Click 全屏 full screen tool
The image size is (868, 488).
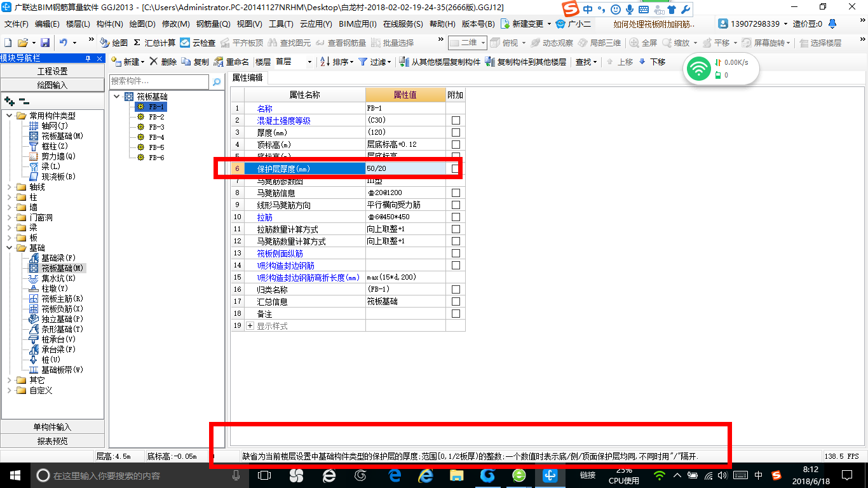point(643,43)
